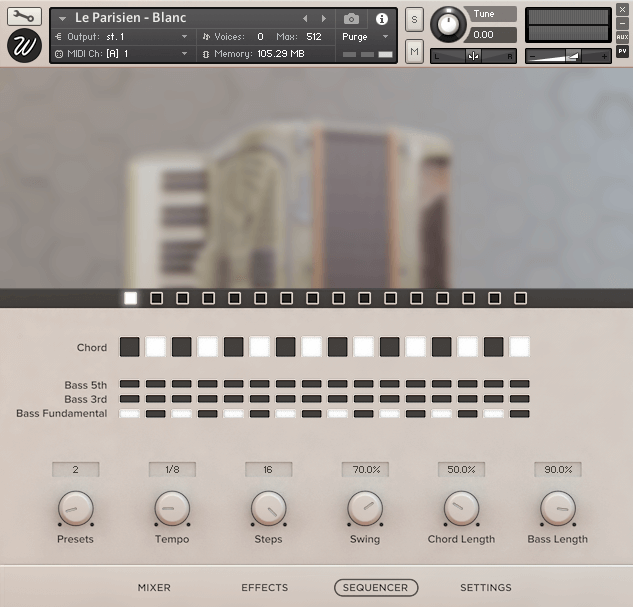Click the SEQUENCER button
This screenshot has height=607, width=633.
pos(376,588)
